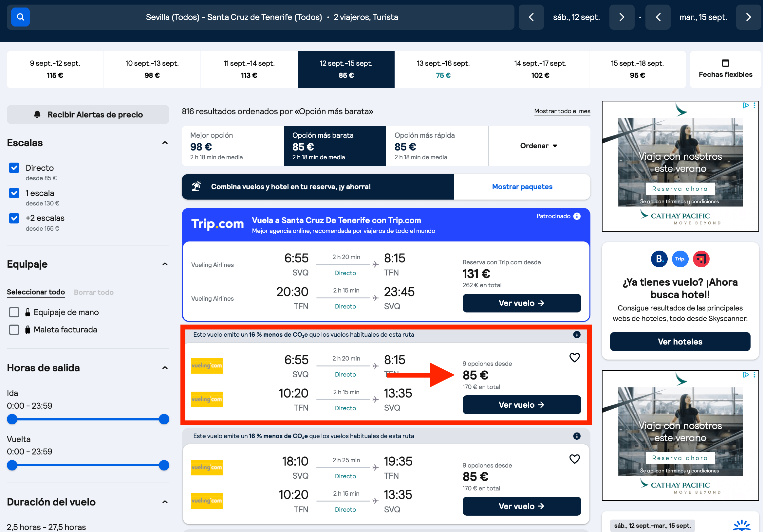Click the Ver hoteles button

[x=680, y=342]
